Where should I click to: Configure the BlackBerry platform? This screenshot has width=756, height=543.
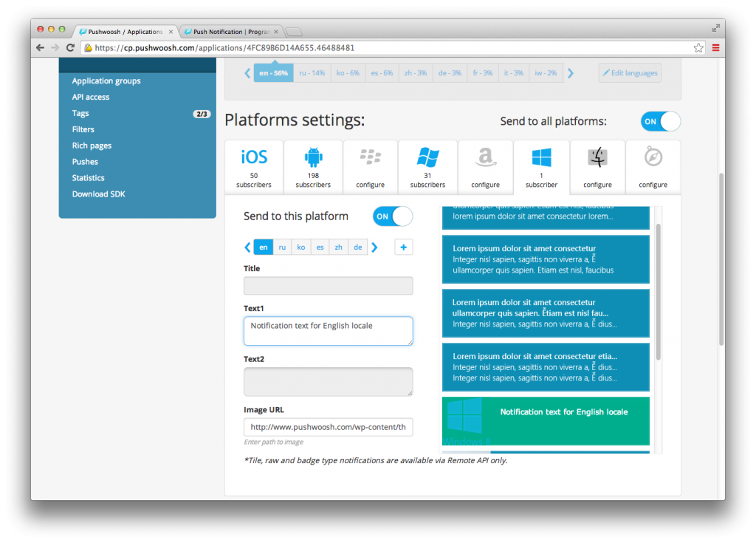pos(370,167)
